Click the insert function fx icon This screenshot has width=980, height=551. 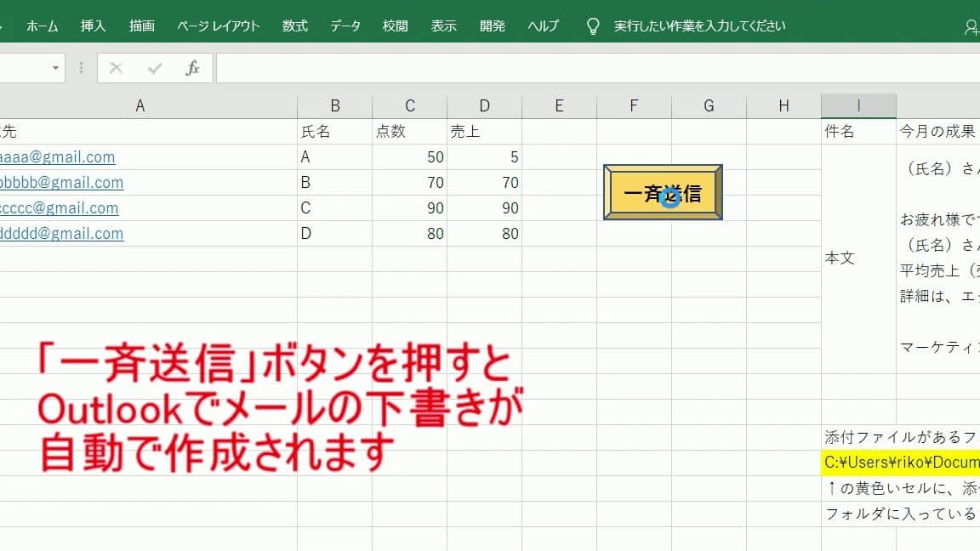coord(192,69)
